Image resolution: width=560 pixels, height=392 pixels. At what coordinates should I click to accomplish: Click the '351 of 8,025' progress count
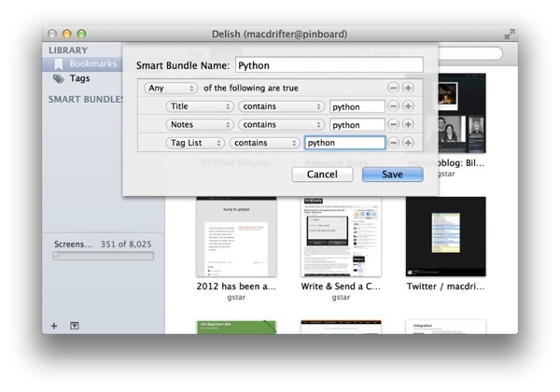click(x=126, y=245)
